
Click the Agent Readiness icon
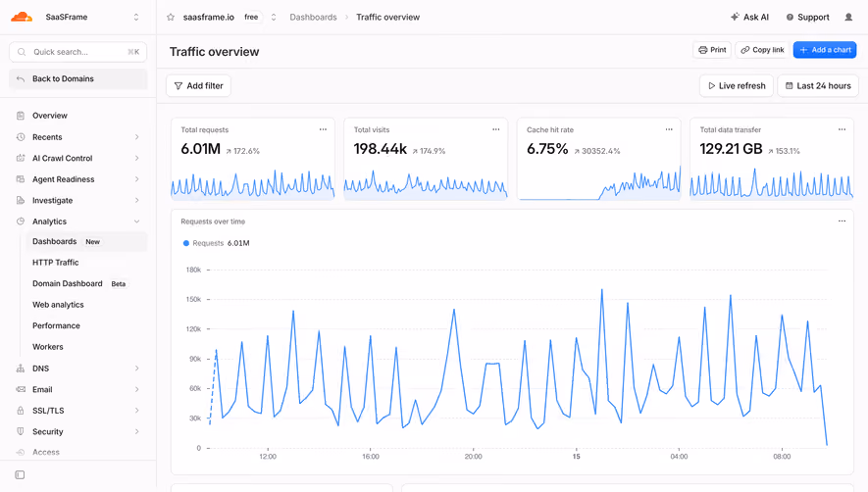tap(21, 179)
